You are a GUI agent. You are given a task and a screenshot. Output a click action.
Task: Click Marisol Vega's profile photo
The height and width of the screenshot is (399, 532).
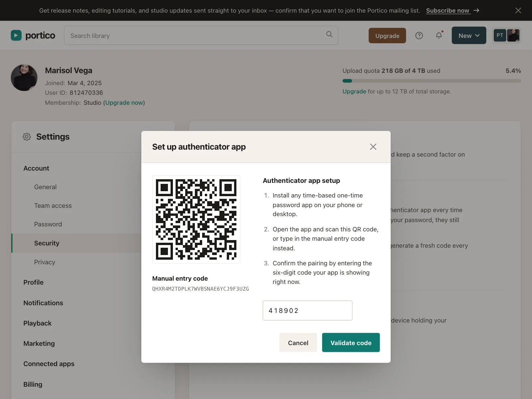click(24, 78)
